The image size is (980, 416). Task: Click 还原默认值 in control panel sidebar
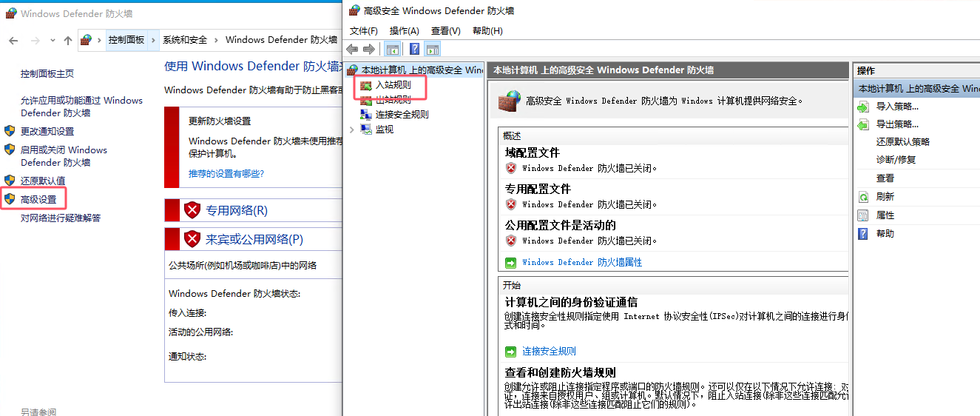43,181
